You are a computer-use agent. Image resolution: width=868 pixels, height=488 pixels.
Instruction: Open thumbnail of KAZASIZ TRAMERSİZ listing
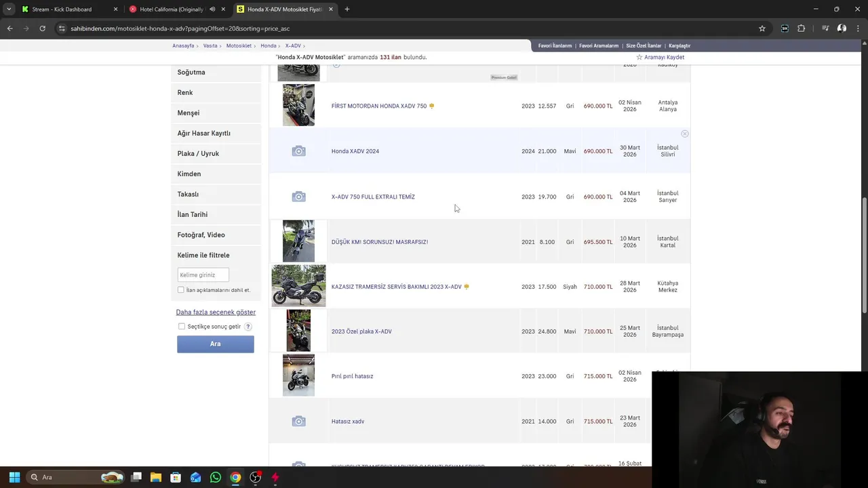298,286
